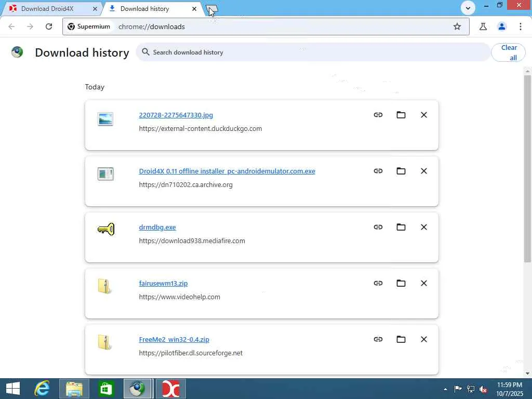Click the Supermium taskbar button
Viewport: 532px width, 399px height.
coord(137,389)
